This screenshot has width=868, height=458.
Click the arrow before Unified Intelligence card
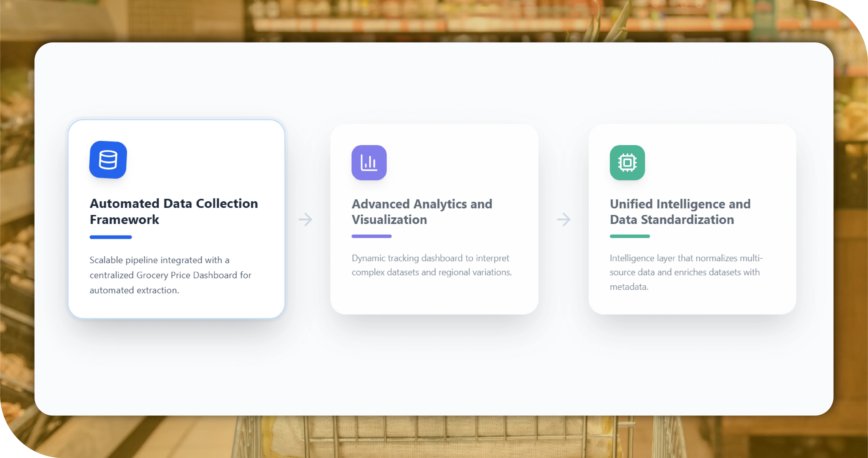click(x=563, y=220)
